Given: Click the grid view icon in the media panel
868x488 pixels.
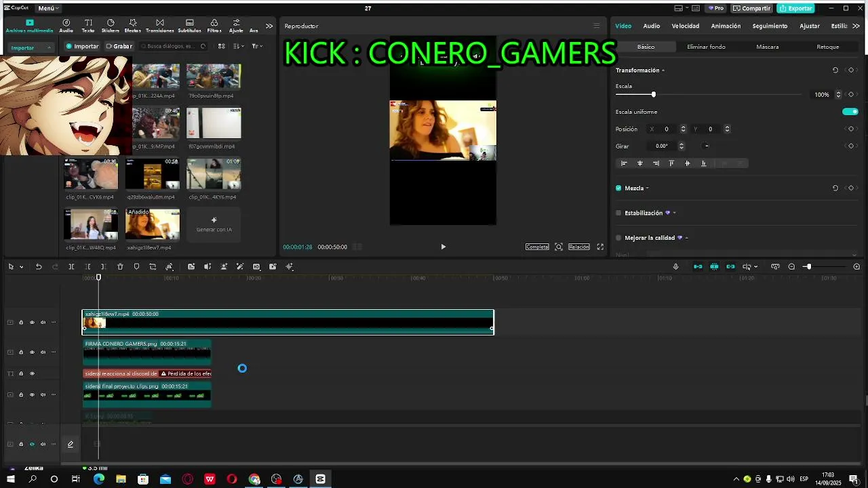Looking at the screenshot, I should pos(221,46).
